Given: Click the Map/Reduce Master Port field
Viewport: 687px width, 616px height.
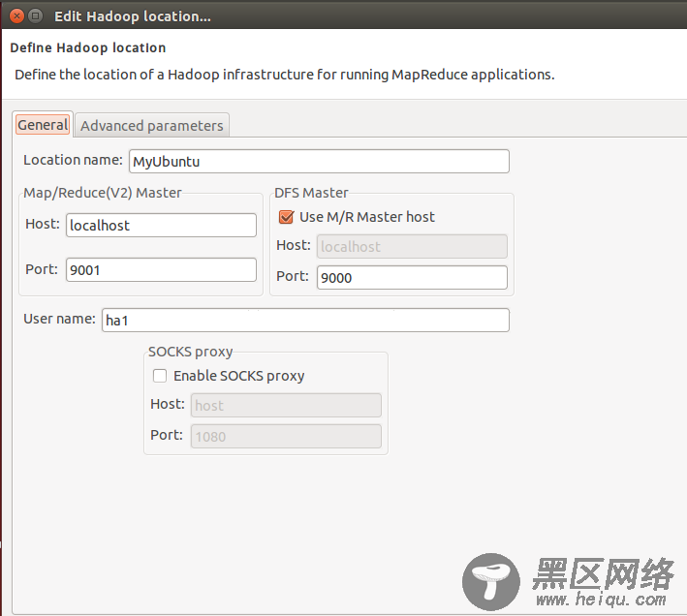Looking at the screenshot, I should (x=161, y=269).
